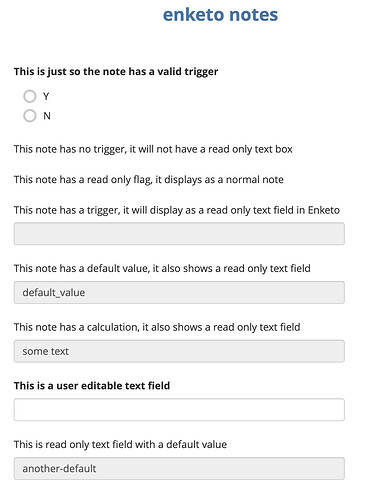Click the word 'Enketo' in the trigger note
Screen dimensions: 388x499
pyautogui.click(x=324, y=210)
